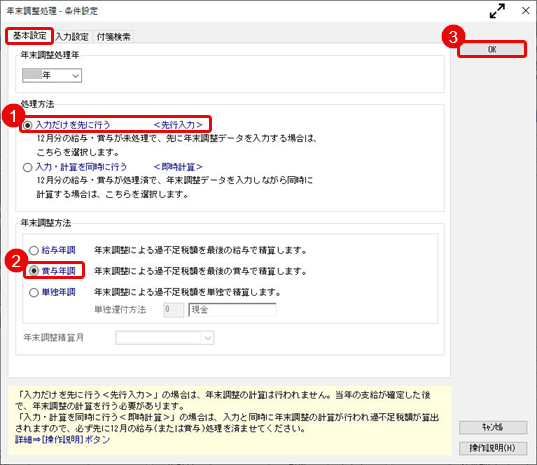Click the <先行入力> label
The width and height of the screenshot is (537, 465).
click(178, 125)
